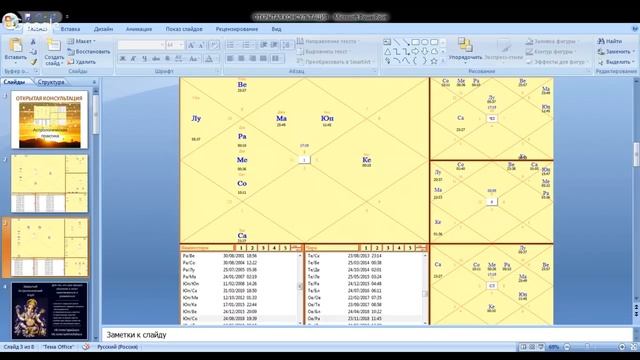The image size is (640, 360).
Task: Toggle text shadow formatting
Action: point(167,59)
